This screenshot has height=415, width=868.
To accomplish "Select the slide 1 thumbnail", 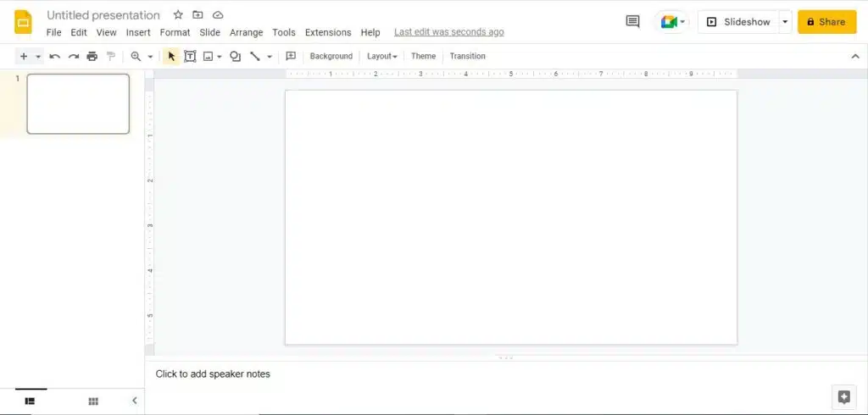I will pos(78,104).
